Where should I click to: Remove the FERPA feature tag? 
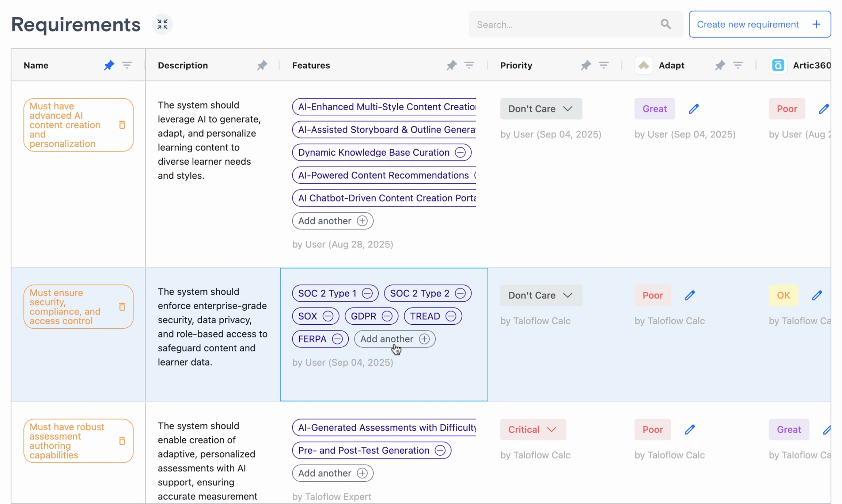337,339
